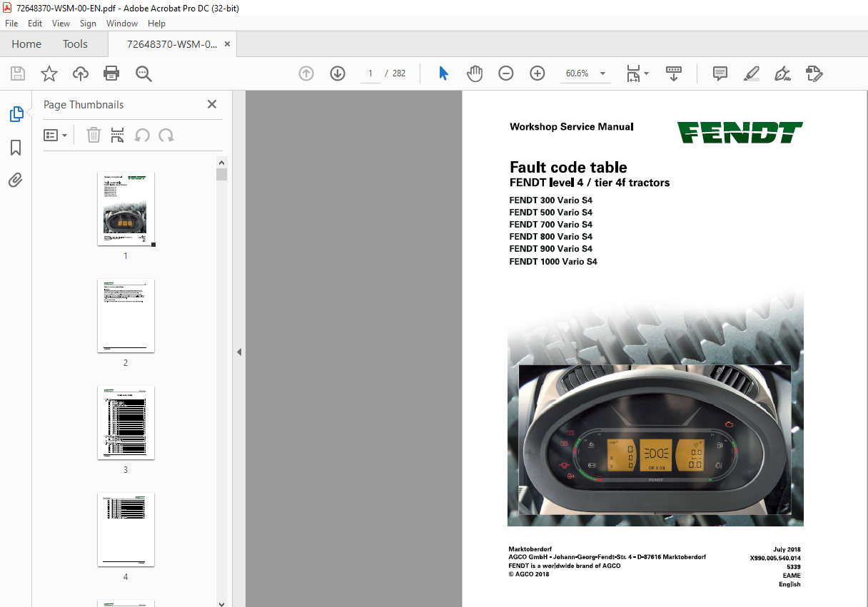The height and width of the screenshot is (607, 868).
Task: Switch to the Home tab
Action: 26,44
